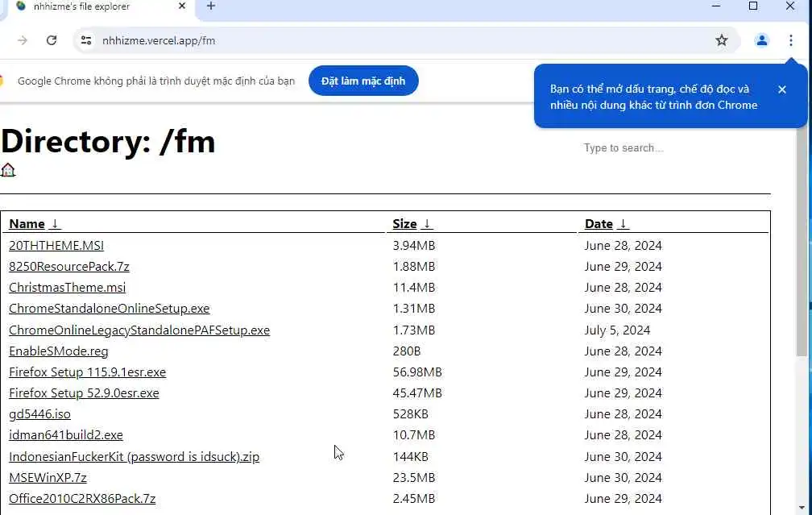The image size is (812, 515).
Task: Open the MSEWinXP.7z link
Action: click(48, 478)
